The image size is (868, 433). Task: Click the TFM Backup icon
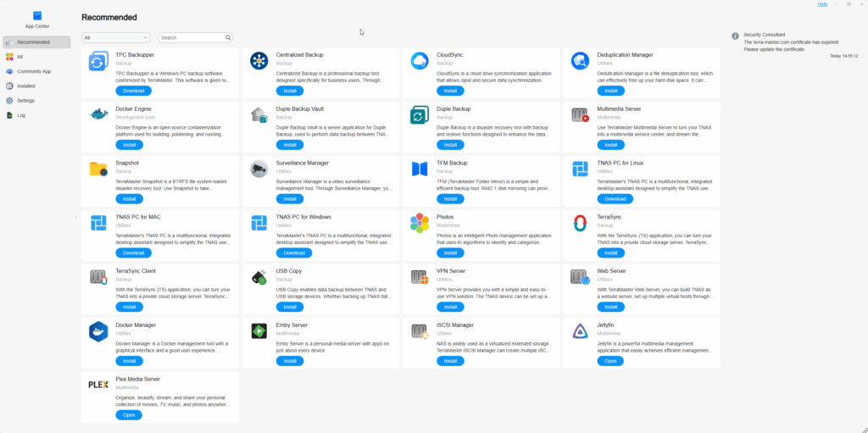pyautogui.click(x=420, y=169)
